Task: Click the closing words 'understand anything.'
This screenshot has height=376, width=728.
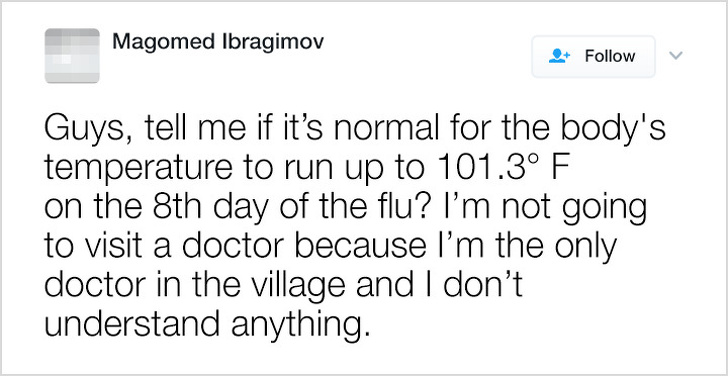Action: 208,327
